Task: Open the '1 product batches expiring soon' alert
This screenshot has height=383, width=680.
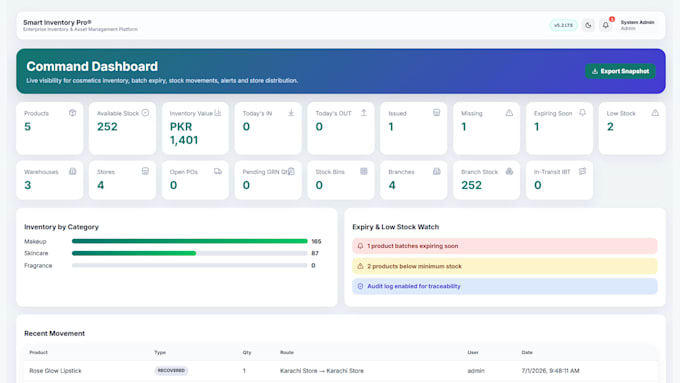Action: 505,246
